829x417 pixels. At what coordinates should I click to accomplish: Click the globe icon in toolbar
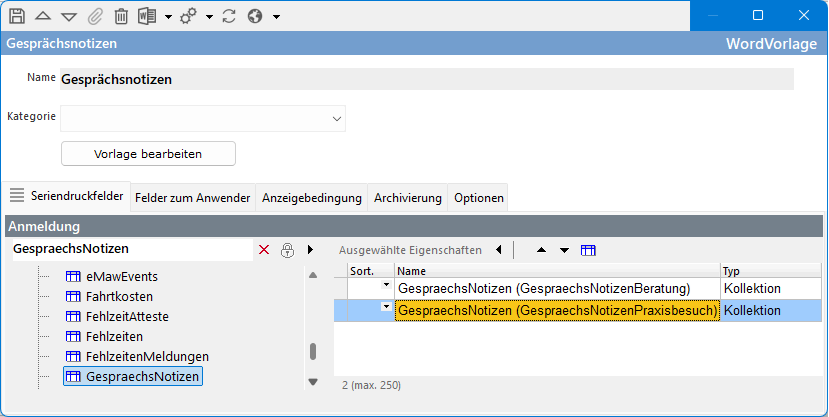click(x=255, y=16)
